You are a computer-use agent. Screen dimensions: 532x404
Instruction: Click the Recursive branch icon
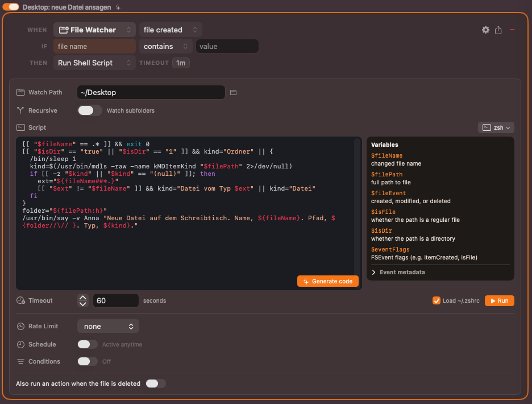(x=20, y=110)
